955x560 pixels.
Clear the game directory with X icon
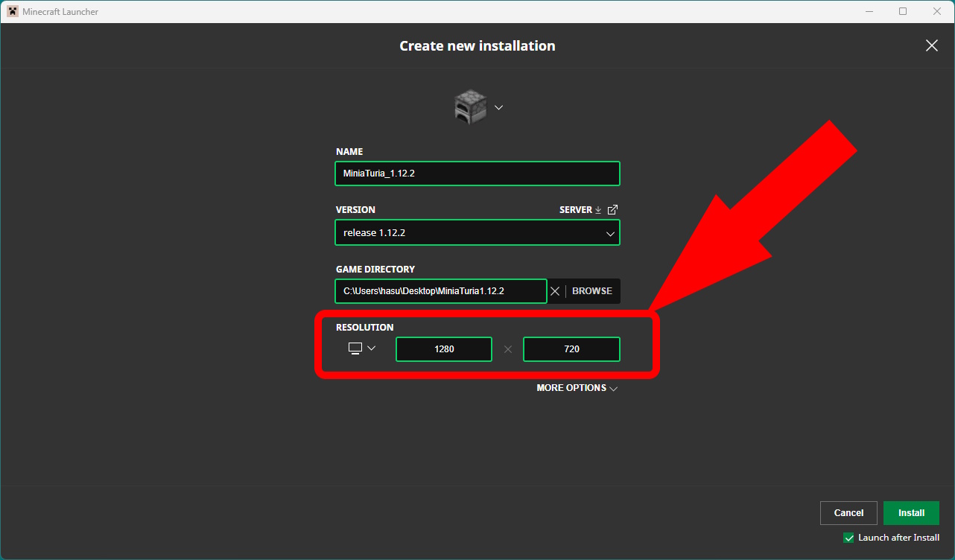(555, 291)
